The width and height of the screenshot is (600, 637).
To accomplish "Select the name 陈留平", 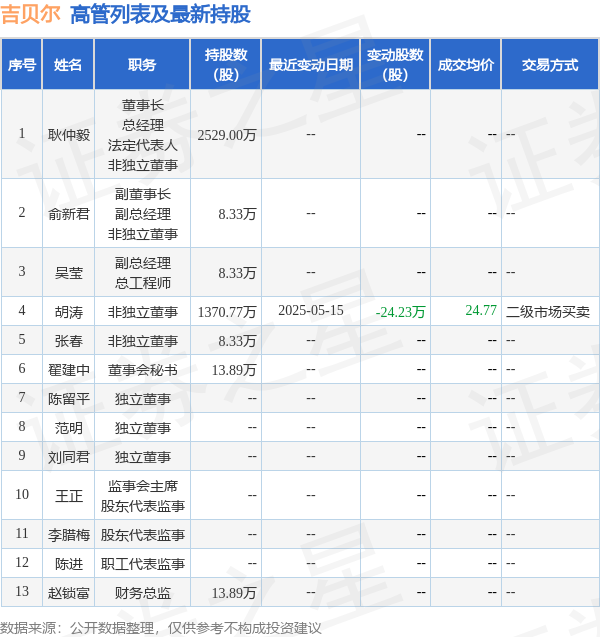I will point(69,399).
